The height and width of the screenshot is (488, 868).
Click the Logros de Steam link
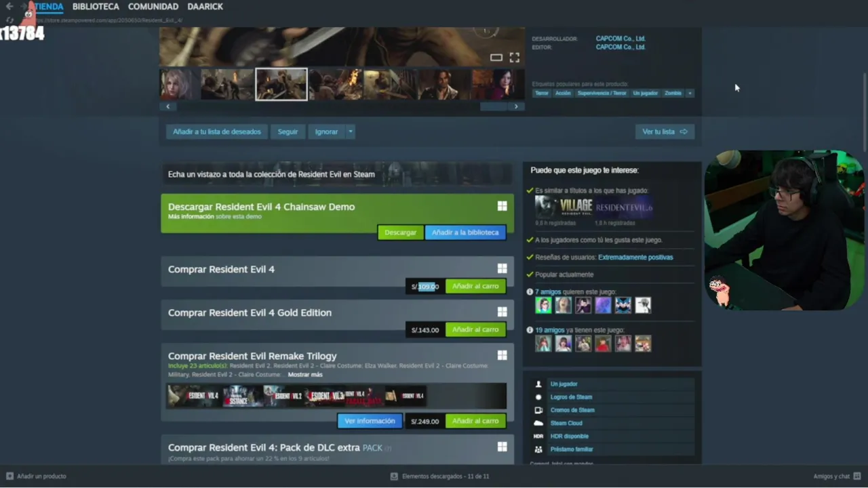(x=571, y=397)
